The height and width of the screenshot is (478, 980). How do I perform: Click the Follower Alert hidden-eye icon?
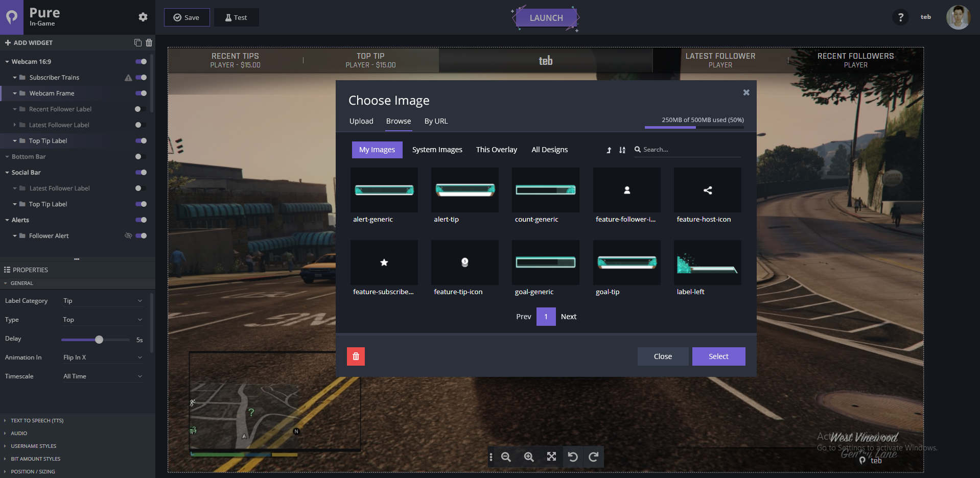tap(128, 235)
